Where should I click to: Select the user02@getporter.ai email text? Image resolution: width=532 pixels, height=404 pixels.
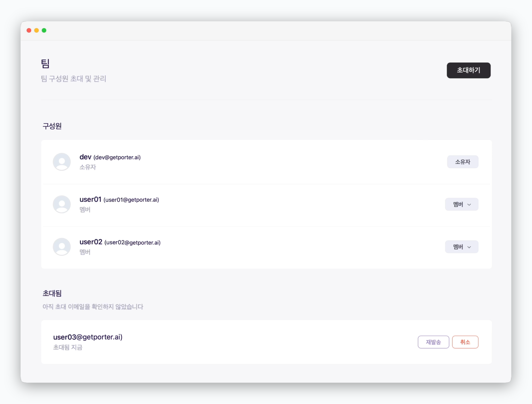132,242
